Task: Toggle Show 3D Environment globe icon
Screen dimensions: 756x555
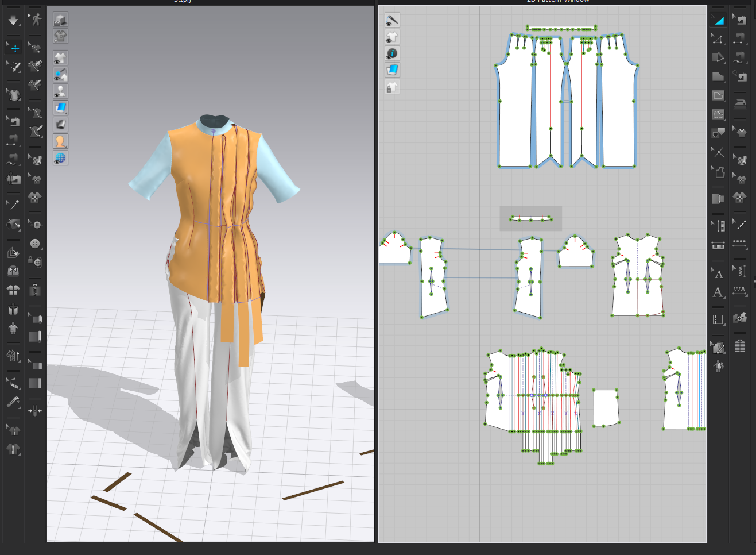Action: [x=60, y=157]
